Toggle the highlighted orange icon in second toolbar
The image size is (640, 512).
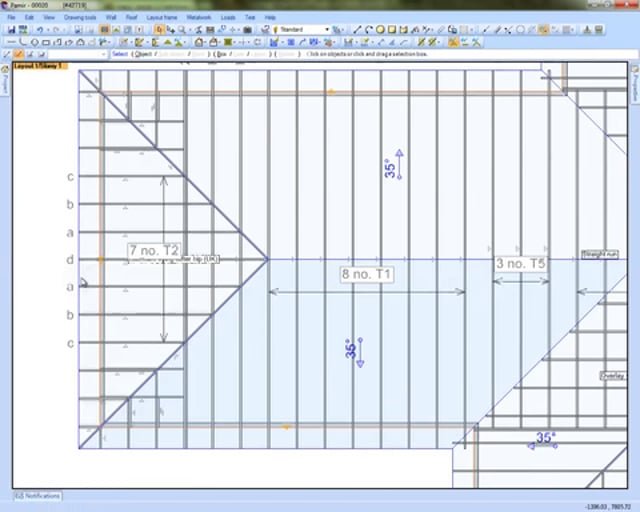click(x=453, y=42)
